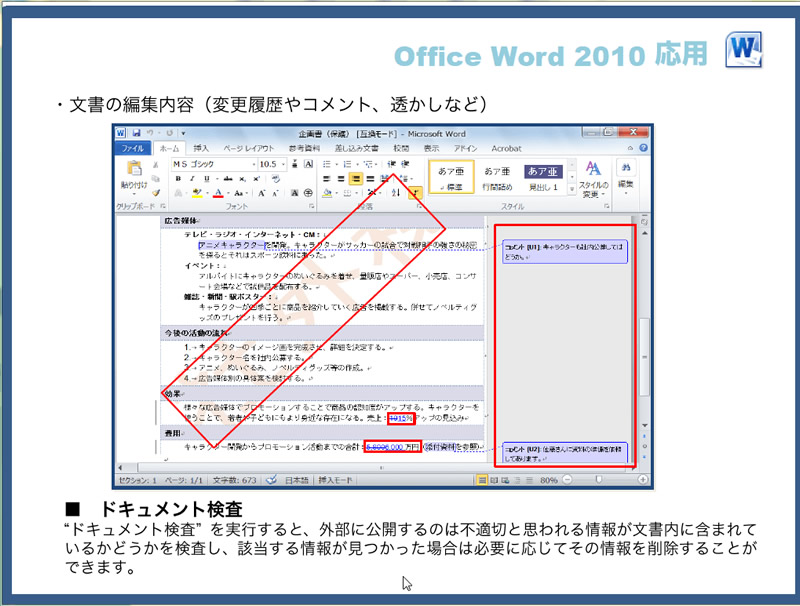The image size is (800, 606).
Task: Click the character border A icon
Action: [x=308, y=164]
